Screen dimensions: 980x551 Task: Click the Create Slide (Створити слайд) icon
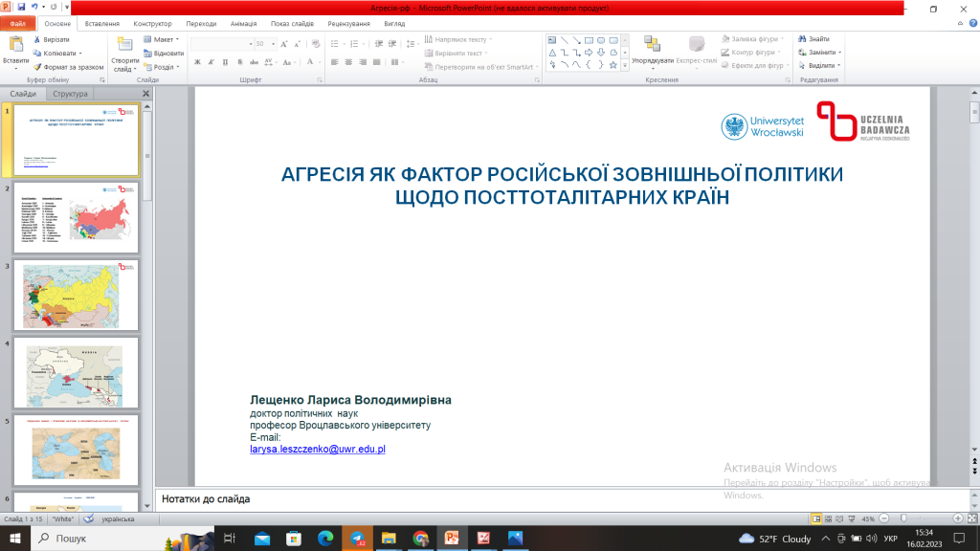(124, 46)
